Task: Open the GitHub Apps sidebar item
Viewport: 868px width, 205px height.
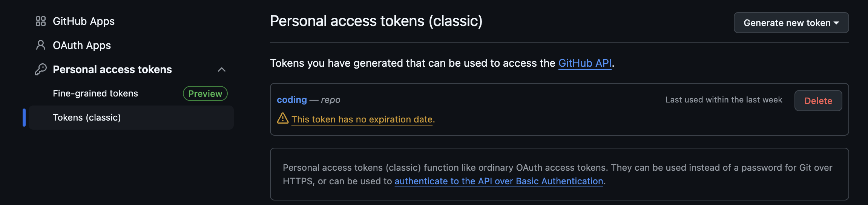Action: point(83,21)
